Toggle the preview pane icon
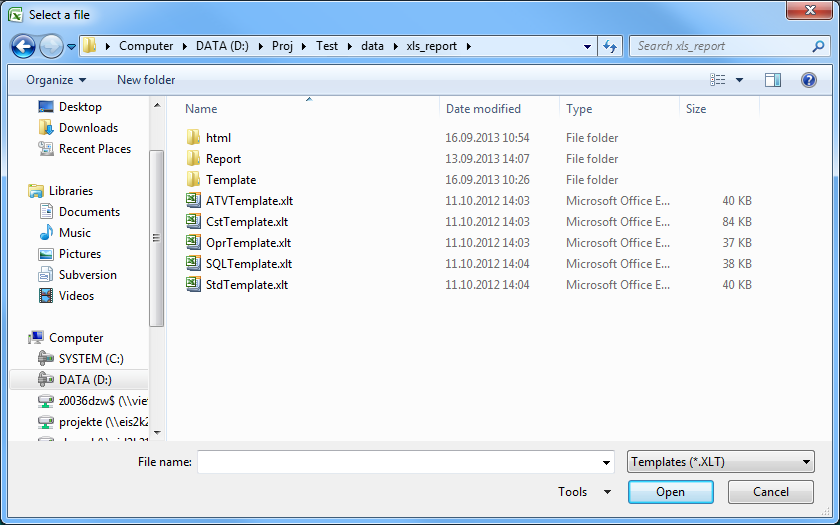840x525 pixels. click(772, 80)
